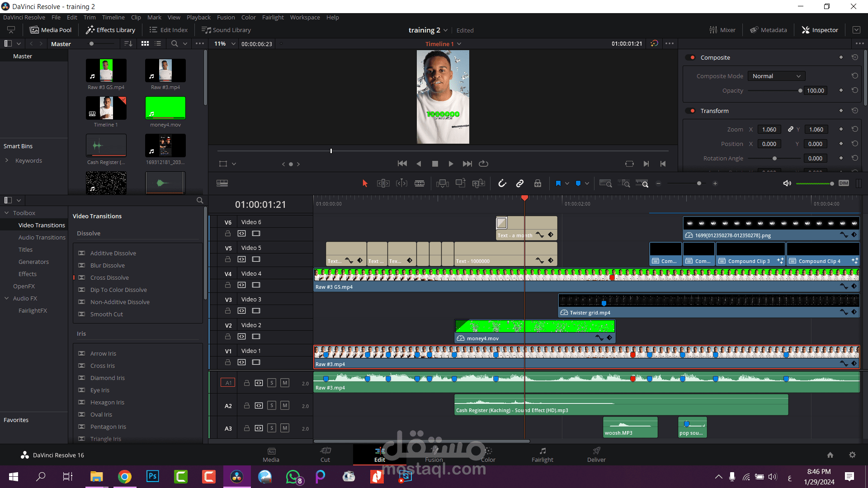The image size is (868, 488).
Task: Click the Inspector panel icon
Action: 807,29
